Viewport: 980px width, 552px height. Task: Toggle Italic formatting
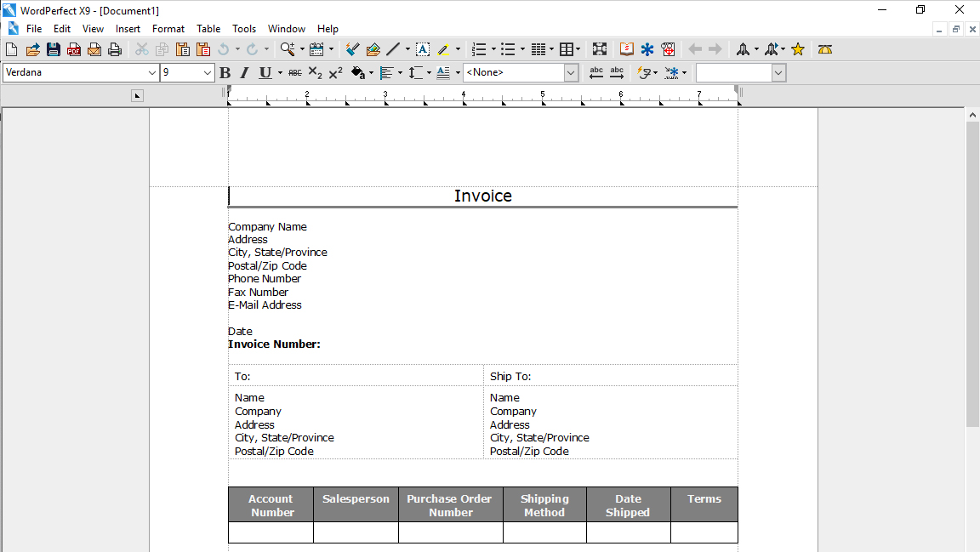(x=244, y=73)
